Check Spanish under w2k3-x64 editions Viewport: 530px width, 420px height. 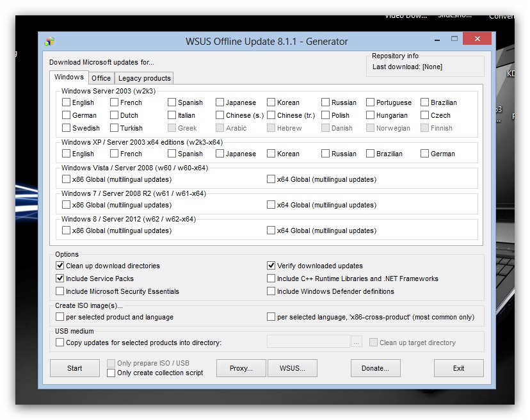click(172, 154)
